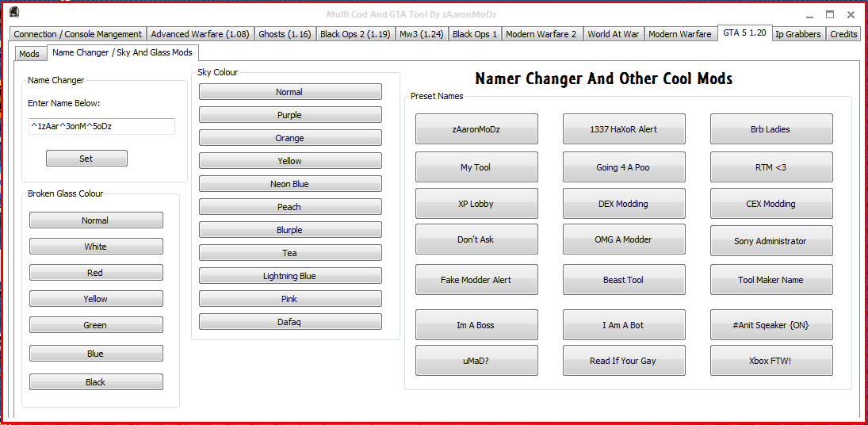Apply Going 4 A Poo preset
The image size is (868, 425).
click(624, 167)
